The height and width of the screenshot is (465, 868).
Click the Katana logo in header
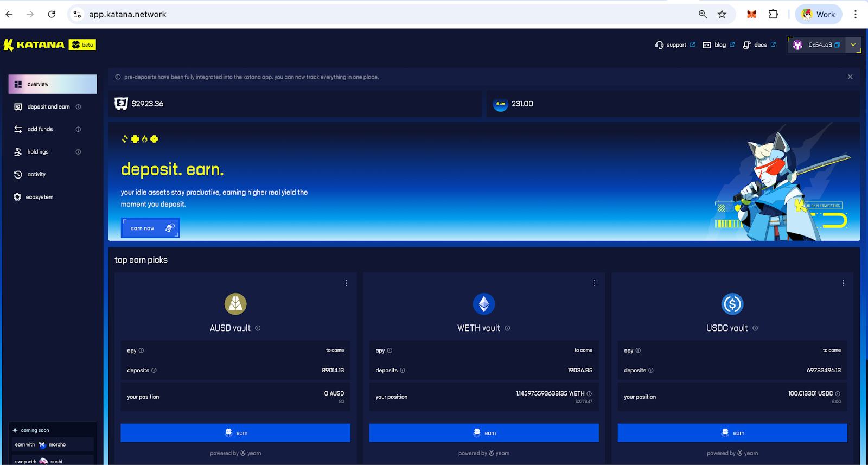(x=34, y=45)
